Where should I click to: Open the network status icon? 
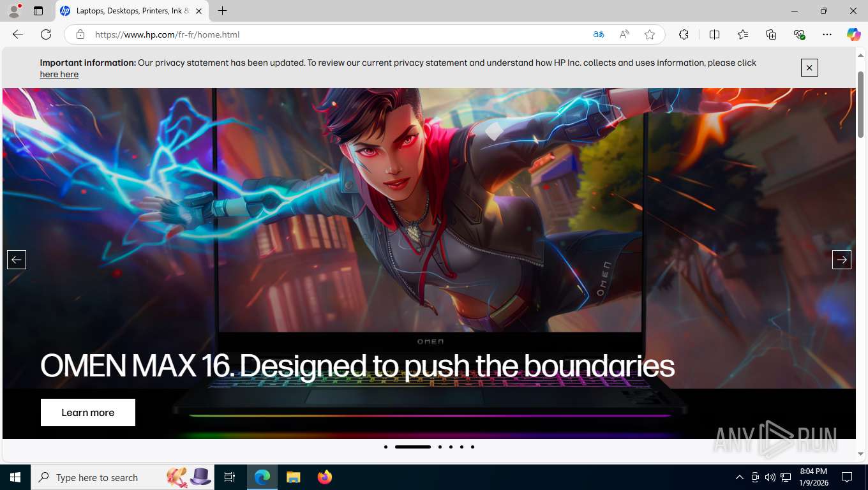(x=786, y=477)
